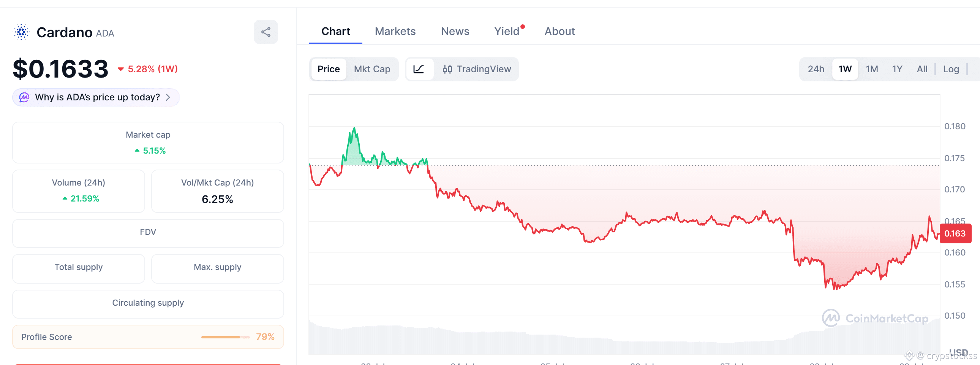Click the Circulating supply card
Viewport: 980px width, 365px height.
click(148, 304)
